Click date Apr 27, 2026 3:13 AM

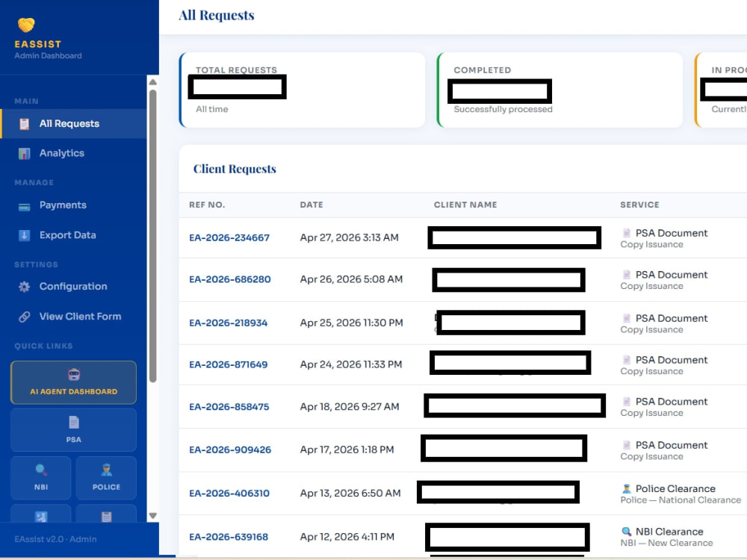(349, 237)
